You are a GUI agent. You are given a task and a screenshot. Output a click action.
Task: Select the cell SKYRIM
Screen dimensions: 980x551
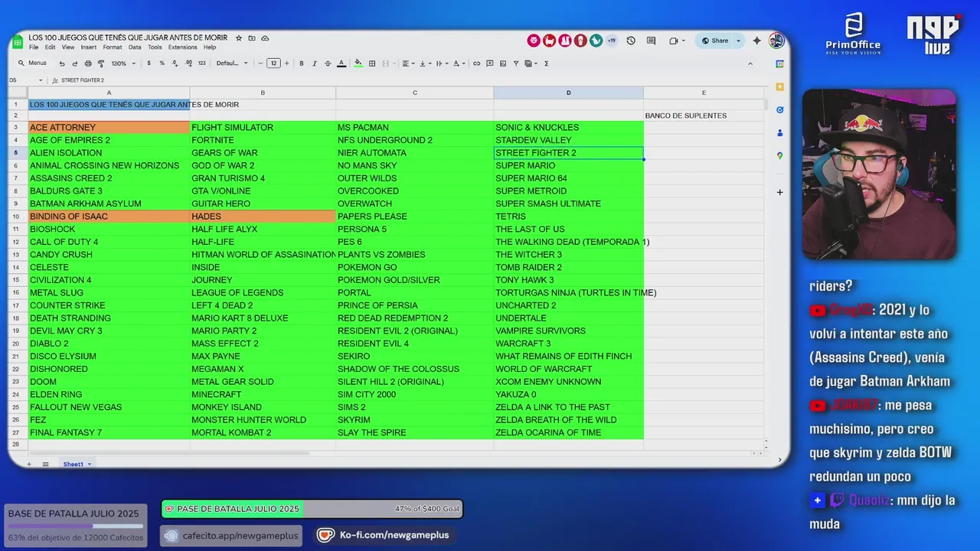(x=415, y=420)
